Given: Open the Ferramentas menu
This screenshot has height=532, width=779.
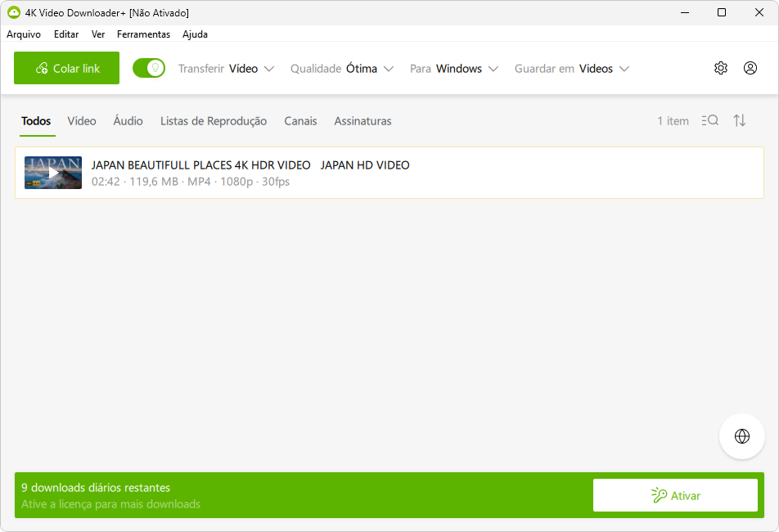Looking at the screenshot, I should [x=143, y=34].
